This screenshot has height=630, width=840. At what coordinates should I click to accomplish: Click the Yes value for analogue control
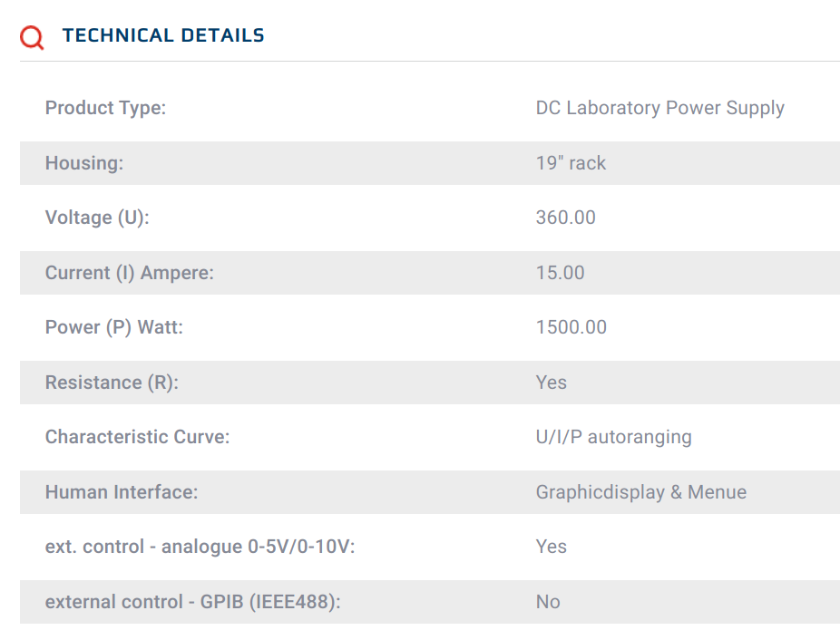(551, 547)
